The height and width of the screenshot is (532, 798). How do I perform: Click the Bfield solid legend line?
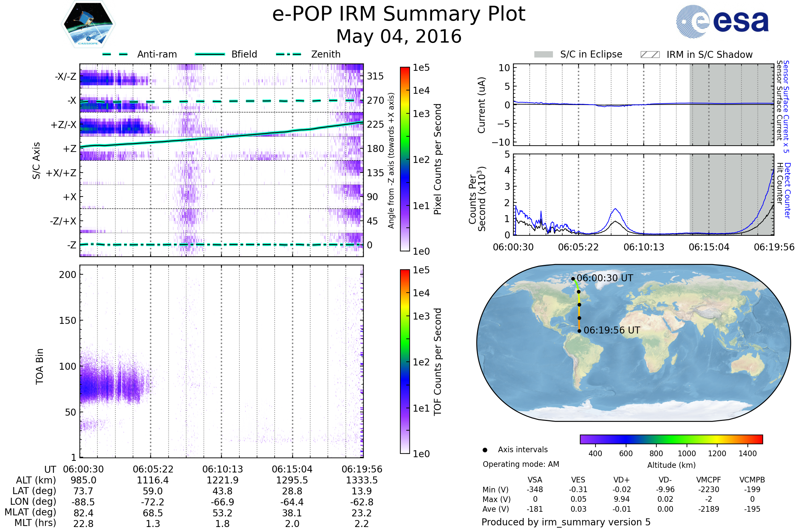pos(210,54)
